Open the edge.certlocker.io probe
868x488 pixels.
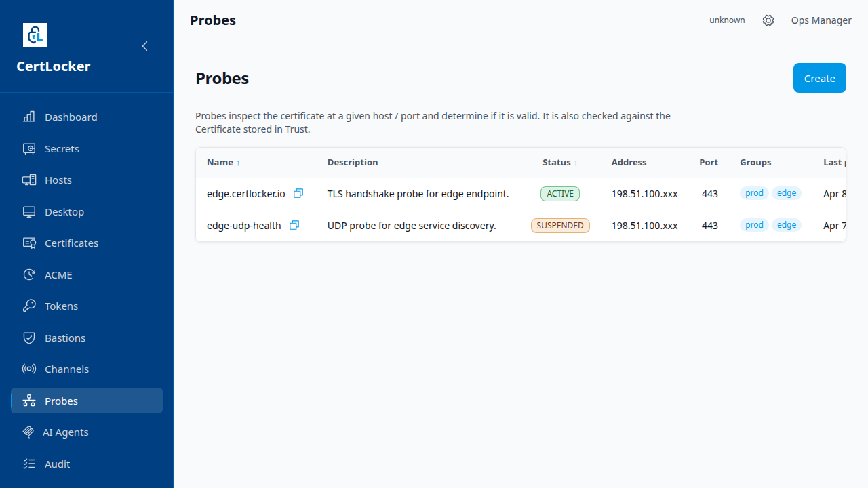click(246, 193)
